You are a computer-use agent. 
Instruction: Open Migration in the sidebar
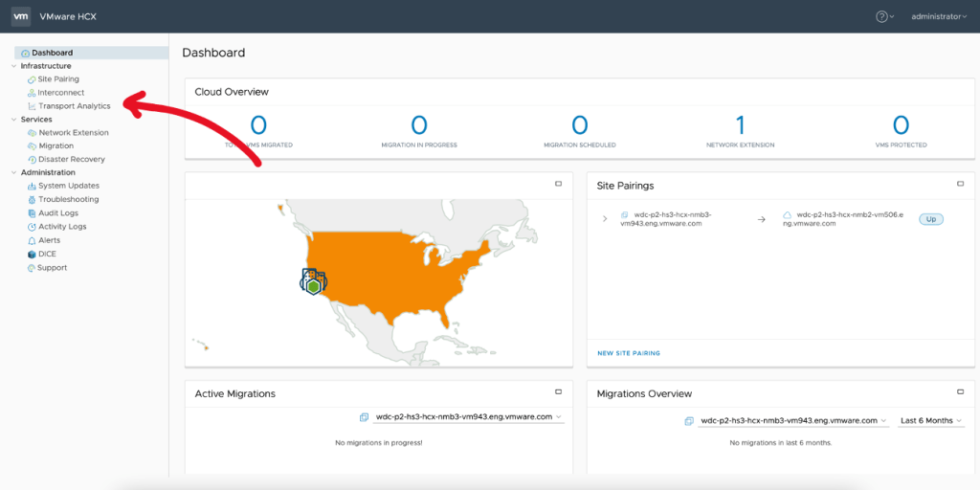pos(56,146)
